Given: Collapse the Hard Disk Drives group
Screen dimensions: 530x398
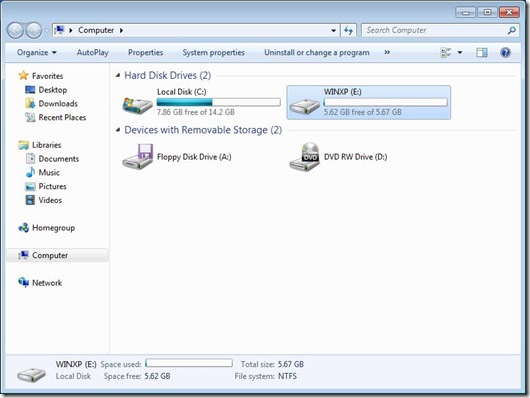Looking at the screenshot, I should click(x=118, y=75).
